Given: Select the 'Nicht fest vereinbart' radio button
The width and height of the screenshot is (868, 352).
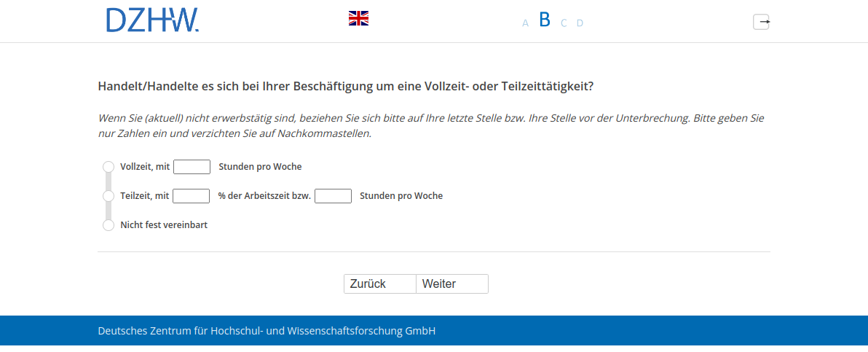Looking at the screenshot, I should pyautogui.click(x=108, y=225).
